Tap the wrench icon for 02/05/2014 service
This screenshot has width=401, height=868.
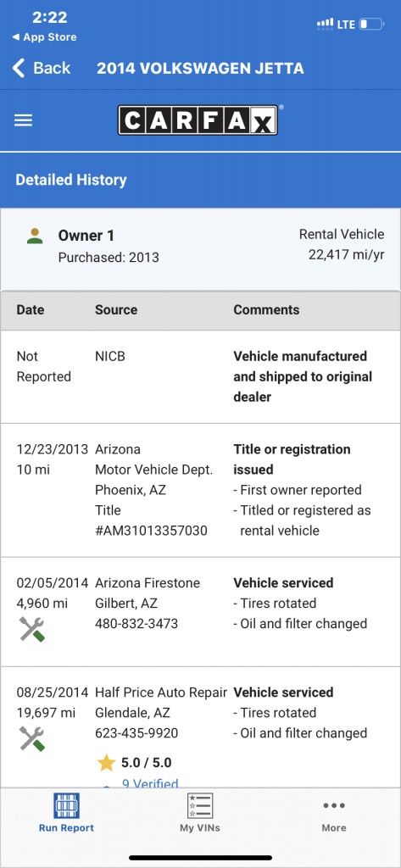pos(31,630)
